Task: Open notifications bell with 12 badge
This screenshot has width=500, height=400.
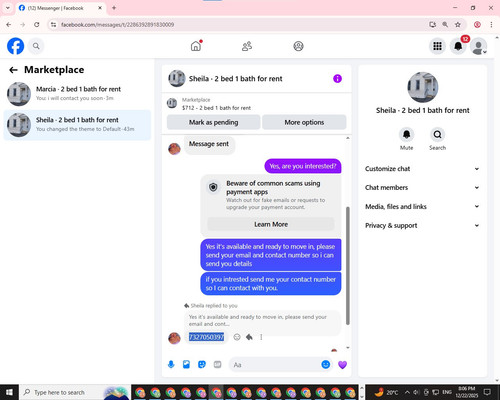Action: click(458, 46)
